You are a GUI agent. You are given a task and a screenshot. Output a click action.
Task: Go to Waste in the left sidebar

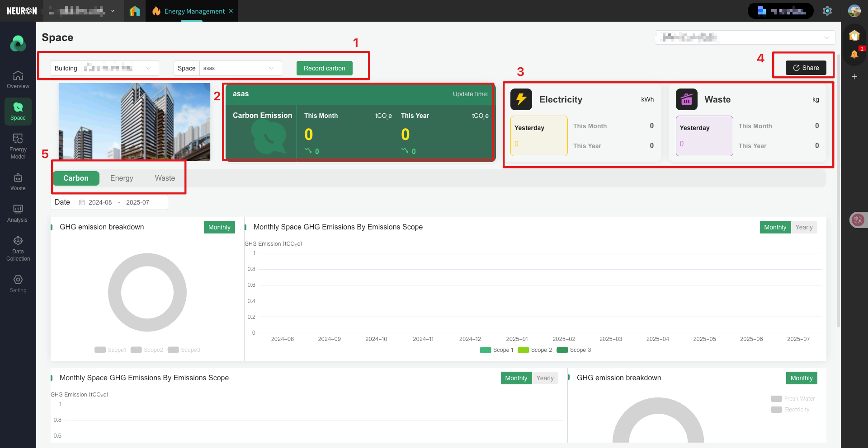[x=18, y=182]
